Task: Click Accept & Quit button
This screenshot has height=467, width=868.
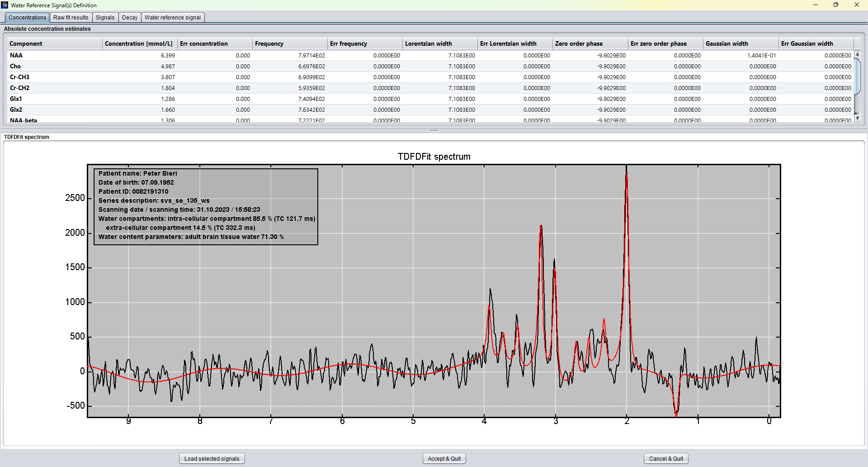Action: pyautogui.click(x=444, y=458)
